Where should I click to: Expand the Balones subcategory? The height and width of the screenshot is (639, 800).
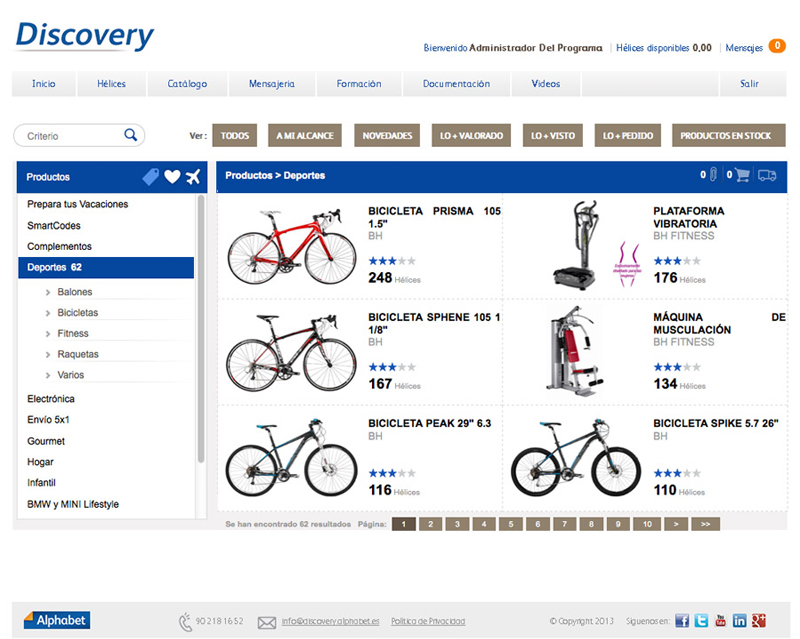(74, 292)
